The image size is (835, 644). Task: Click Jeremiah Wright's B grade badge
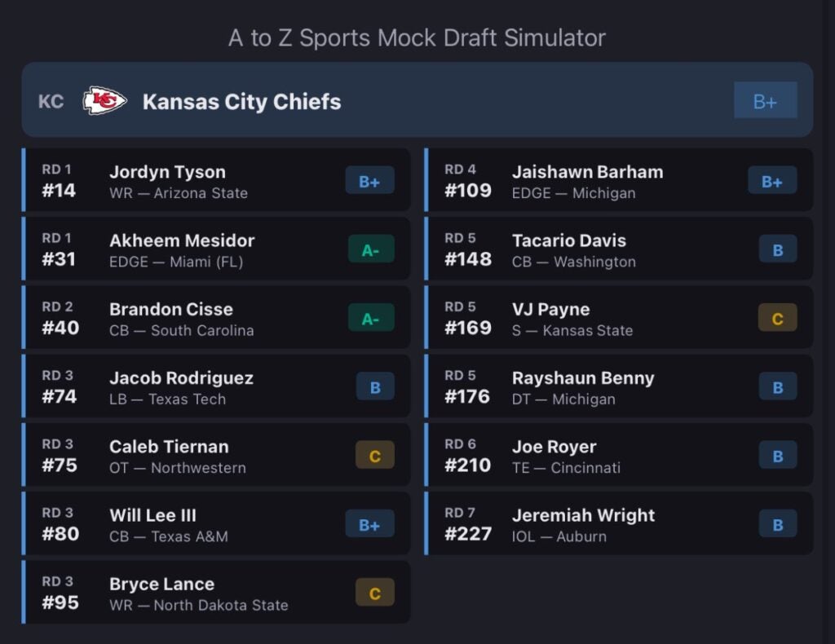(x=777, y=523)
